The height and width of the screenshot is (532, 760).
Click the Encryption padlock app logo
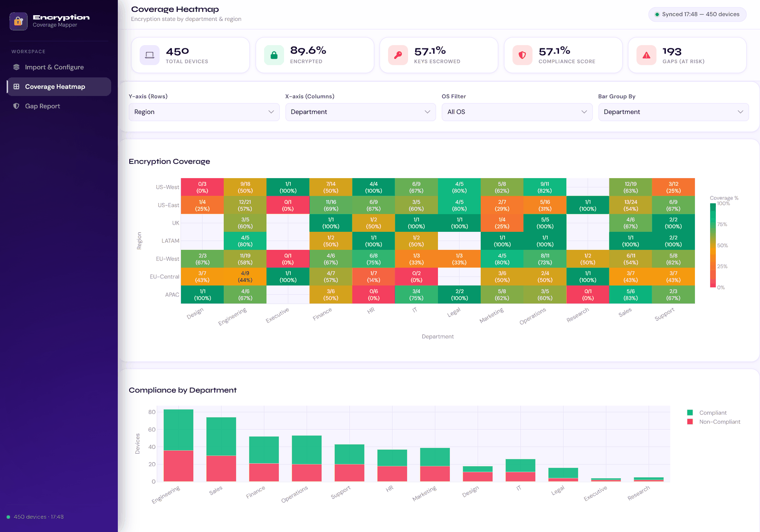point(19,21)
